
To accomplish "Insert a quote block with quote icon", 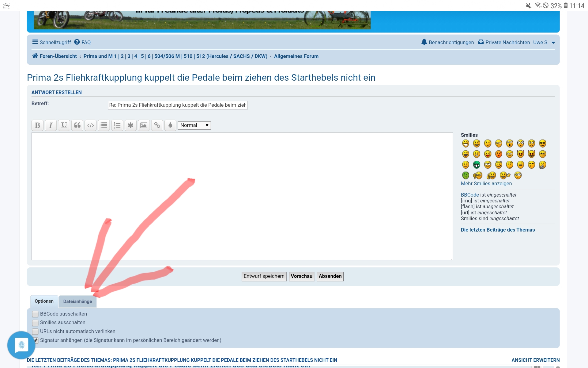I will pos(77,125).
